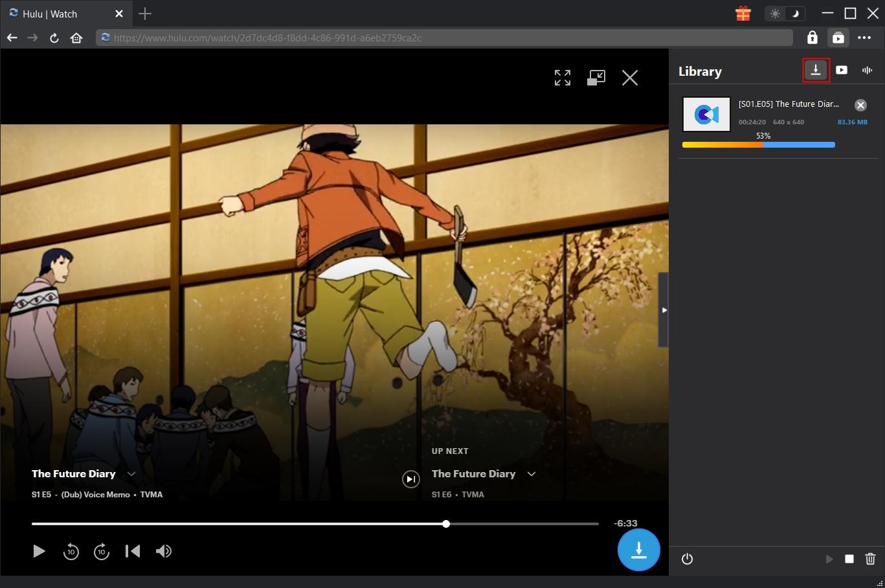This screenshot has height=588, width=885.
Task: Cancel the Future Diary episode download
Action: [x=860, y=104]
